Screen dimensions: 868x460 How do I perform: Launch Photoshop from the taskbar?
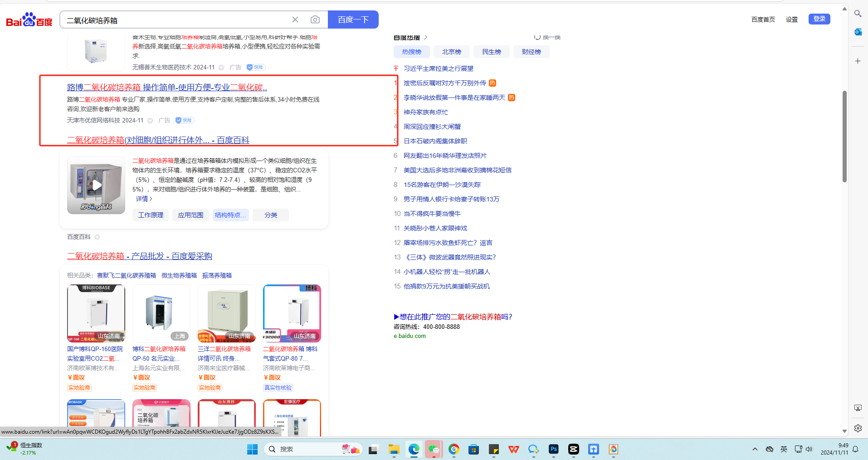tap(554, 449)
